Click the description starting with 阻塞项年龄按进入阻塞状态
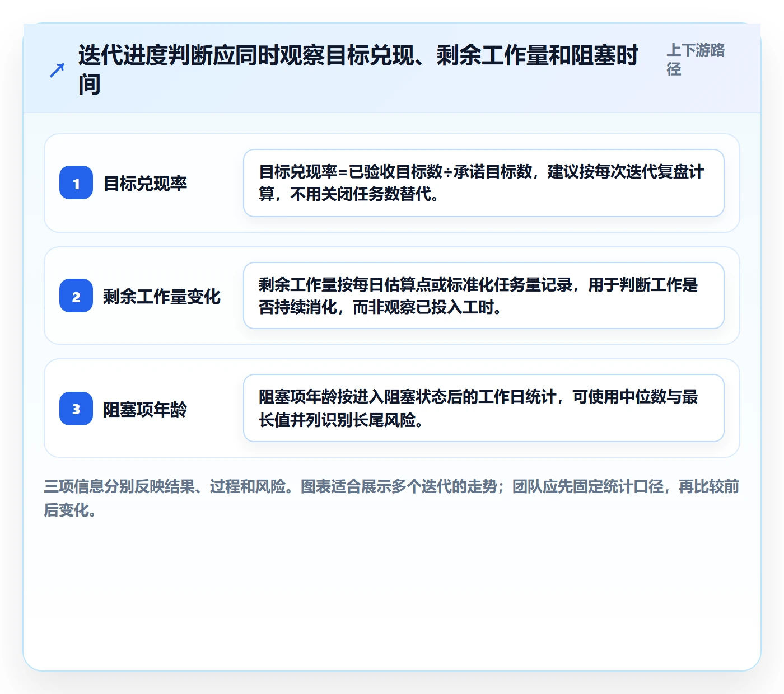This screenshot has width=784, height=694. coord(484,408)
